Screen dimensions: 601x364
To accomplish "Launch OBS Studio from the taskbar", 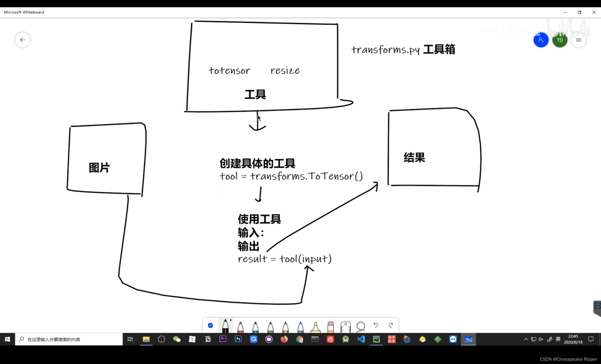I will tap(162, 339).
